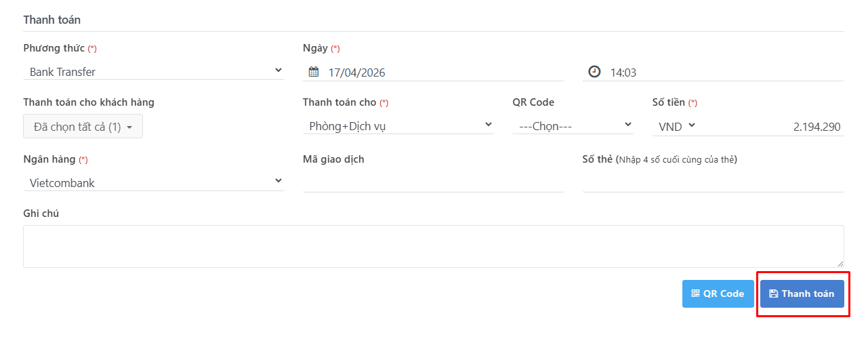Click the QR glyph on the light-blue button
This screenshot has height=345, width=868.
[695, 293]
